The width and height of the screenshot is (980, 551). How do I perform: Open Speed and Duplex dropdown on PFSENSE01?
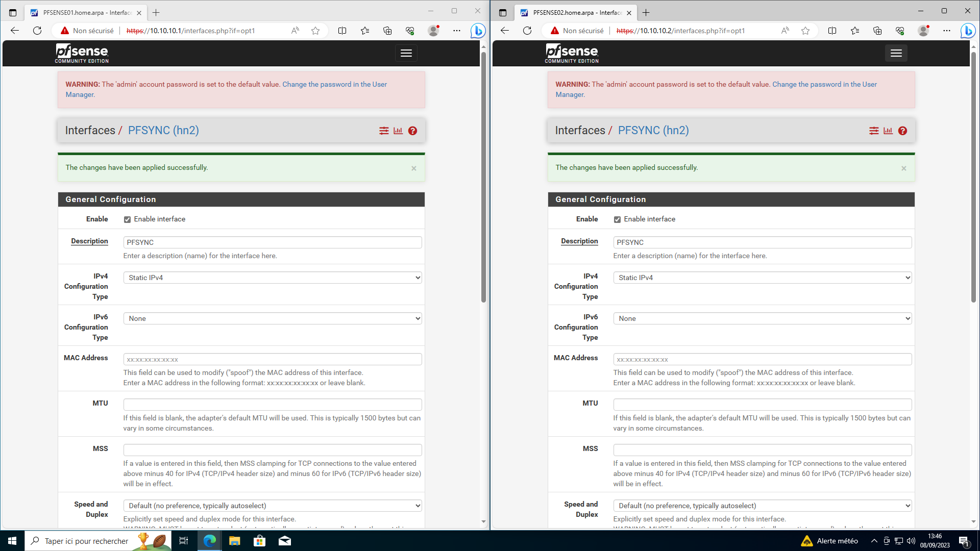pyautogui.click(x=272, y=506)
